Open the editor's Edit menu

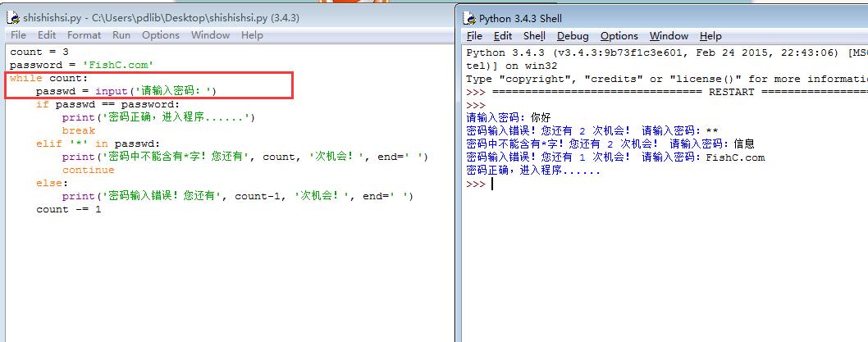[x=47, y=35]
